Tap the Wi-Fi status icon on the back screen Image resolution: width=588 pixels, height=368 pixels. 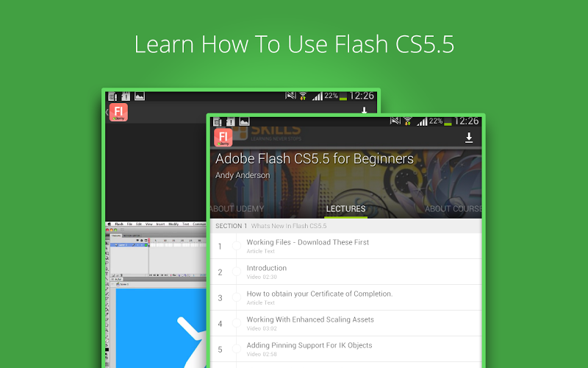click(x=303, y=96)
